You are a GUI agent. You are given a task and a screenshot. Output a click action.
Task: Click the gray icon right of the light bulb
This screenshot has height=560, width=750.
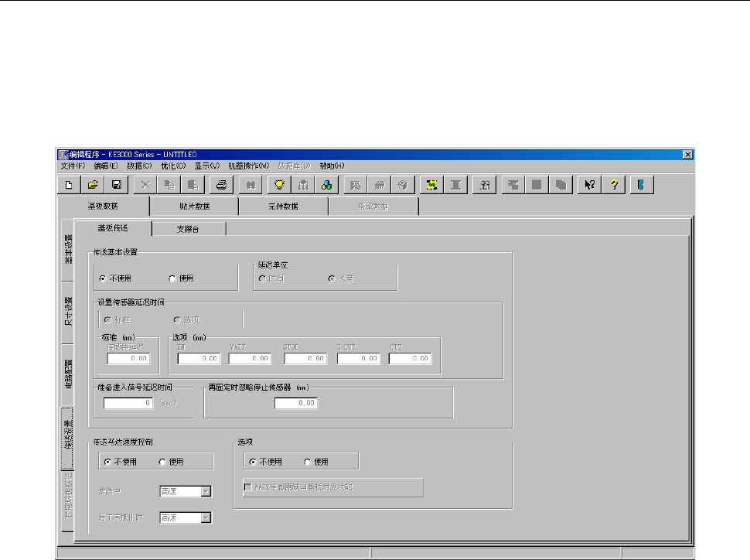(x=303, y=185)
